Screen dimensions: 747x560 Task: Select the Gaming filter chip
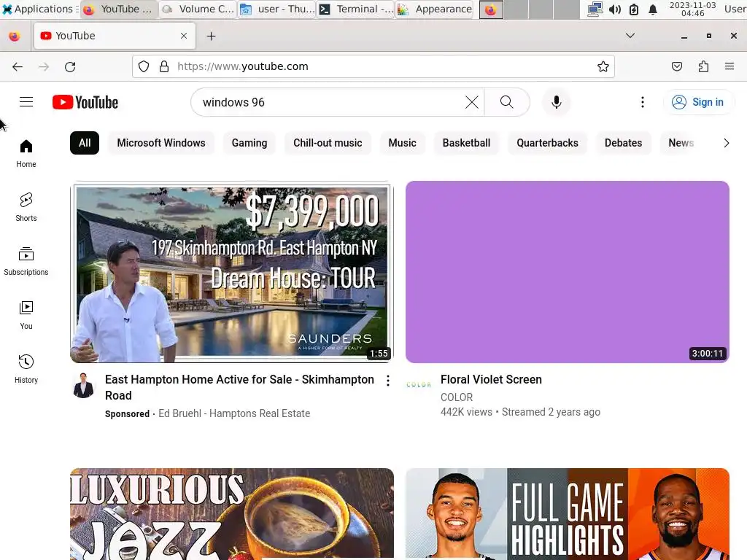pyautogui.click(x=249, y=143)
